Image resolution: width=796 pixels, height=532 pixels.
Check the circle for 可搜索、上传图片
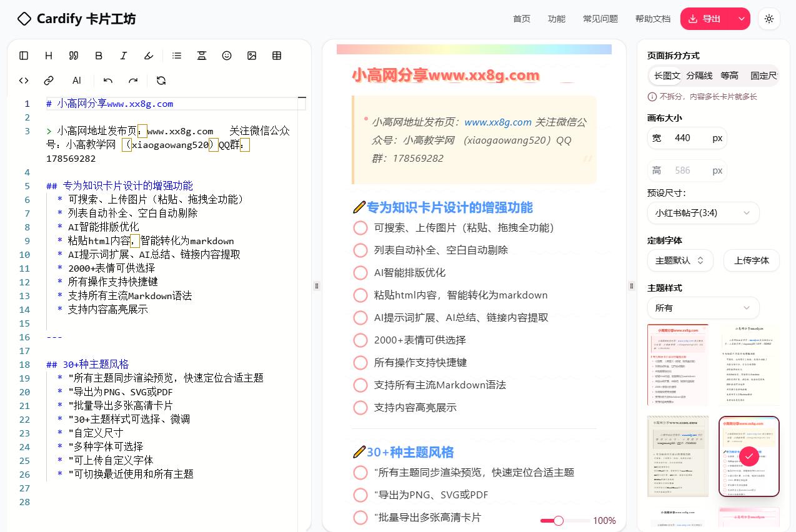[x=361, y=228]
